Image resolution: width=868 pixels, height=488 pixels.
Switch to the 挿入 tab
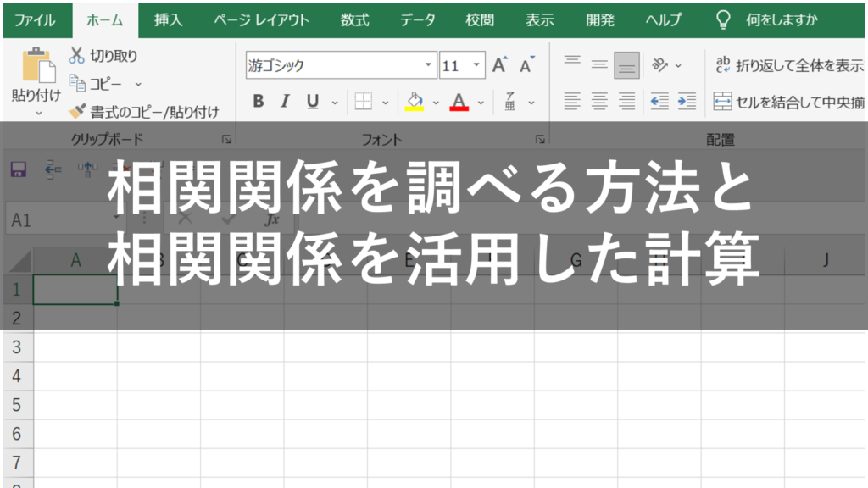169,20
